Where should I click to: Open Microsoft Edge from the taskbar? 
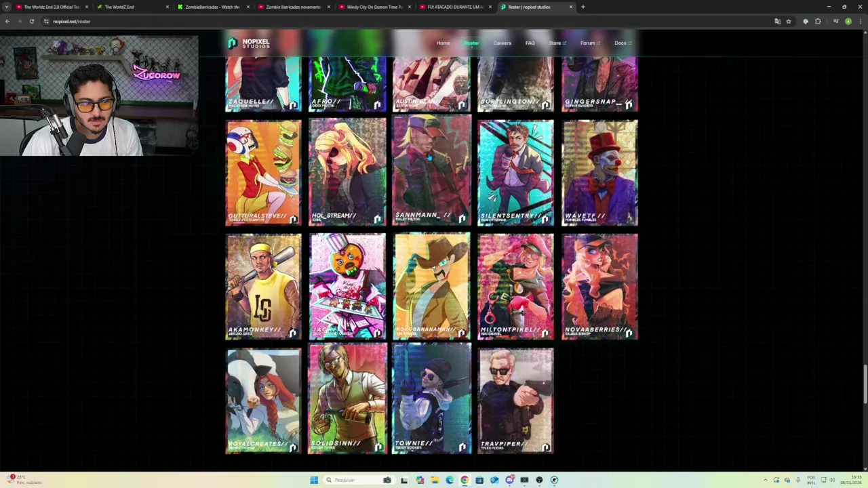coord(450,480)
